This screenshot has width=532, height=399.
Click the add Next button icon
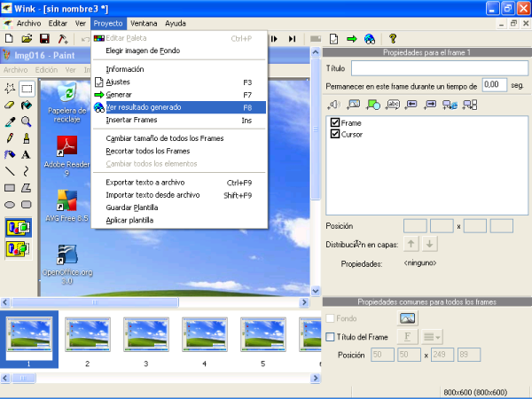430,105
